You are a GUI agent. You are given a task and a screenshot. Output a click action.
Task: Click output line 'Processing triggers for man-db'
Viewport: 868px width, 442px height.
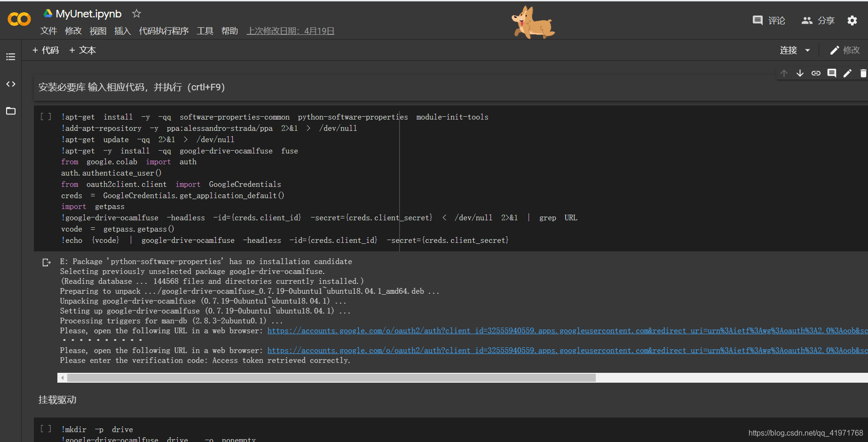coord(171,321)
